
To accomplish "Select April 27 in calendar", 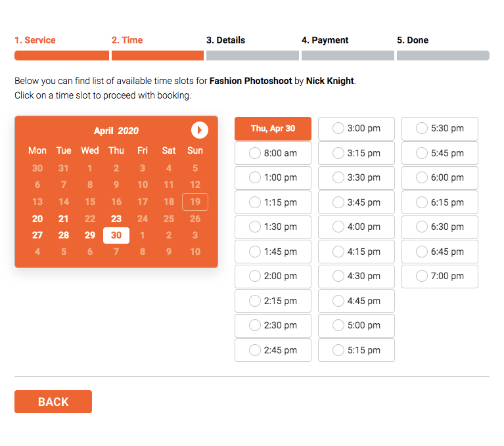I will pos(37,235).
